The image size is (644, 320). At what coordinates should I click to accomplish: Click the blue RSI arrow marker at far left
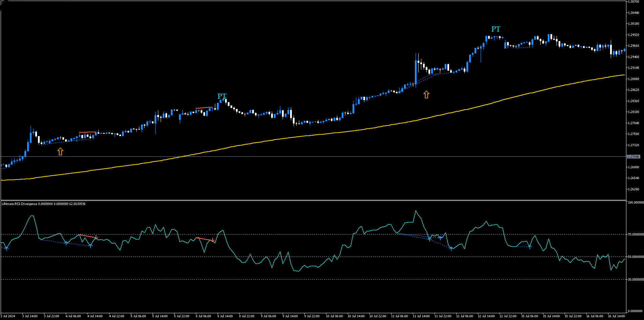click(x=6, y=249)
